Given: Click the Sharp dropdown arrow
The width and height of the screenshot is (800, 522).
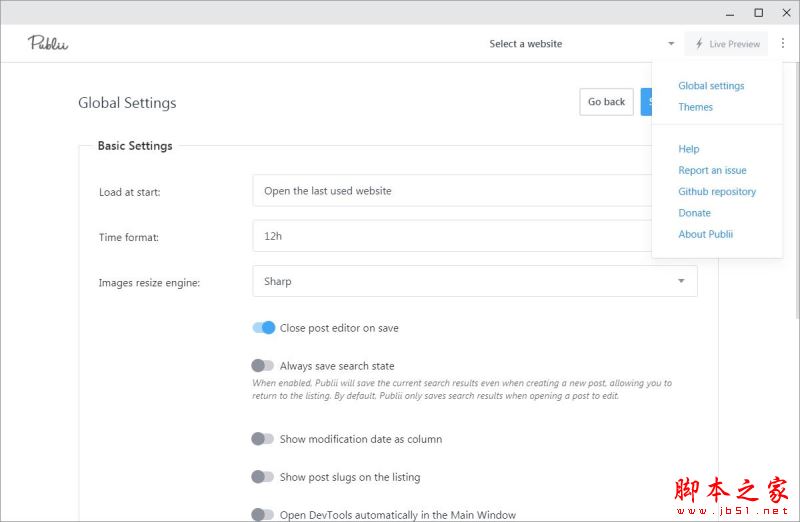Looking at the screenshot, I should [681, 281].
